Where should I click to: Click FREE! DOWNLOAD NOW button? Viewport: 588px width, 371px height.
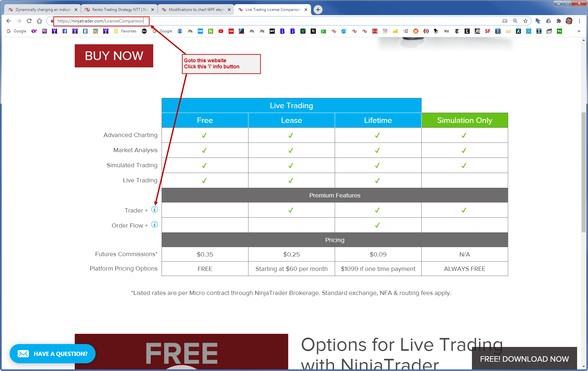(x=525, y=359)
